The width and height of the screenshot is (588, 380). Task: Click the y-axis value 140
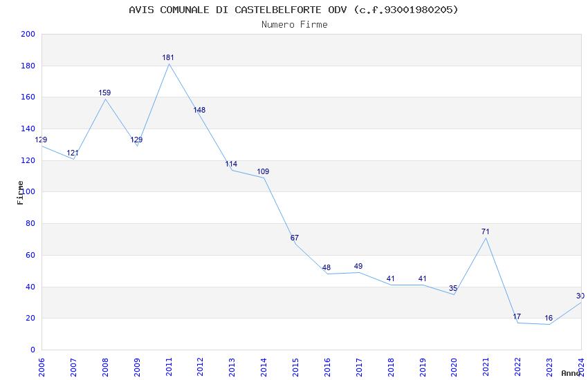28,129
